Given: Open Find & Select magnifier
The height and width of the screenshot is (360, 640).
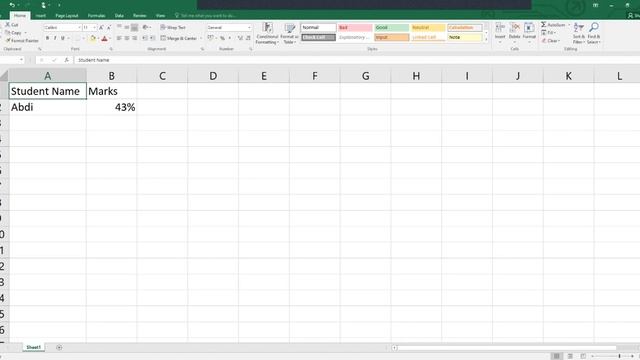Looking at the screenshot, I should pos(594,33).
